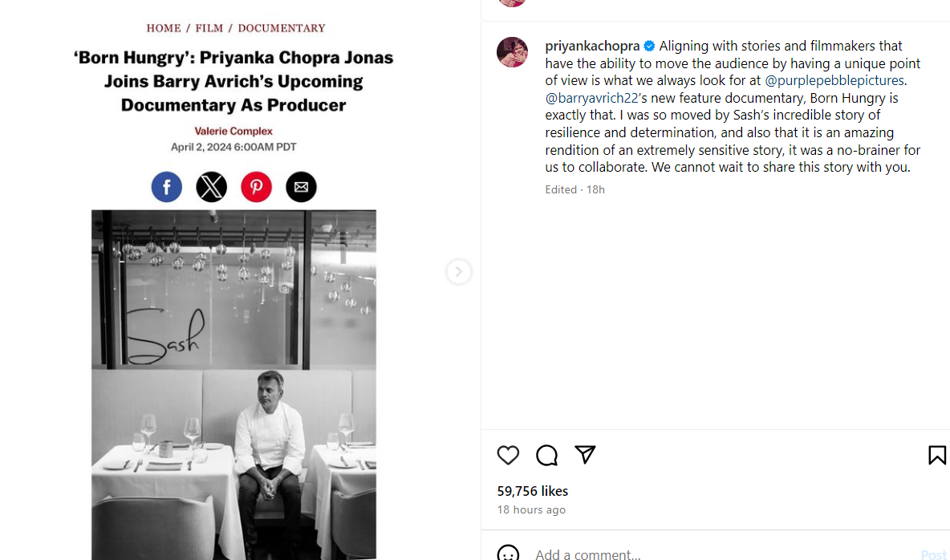950x560 pixels.
Task: Click the verified badge beside priyankachopra
Action: click(x=649, y=46)
